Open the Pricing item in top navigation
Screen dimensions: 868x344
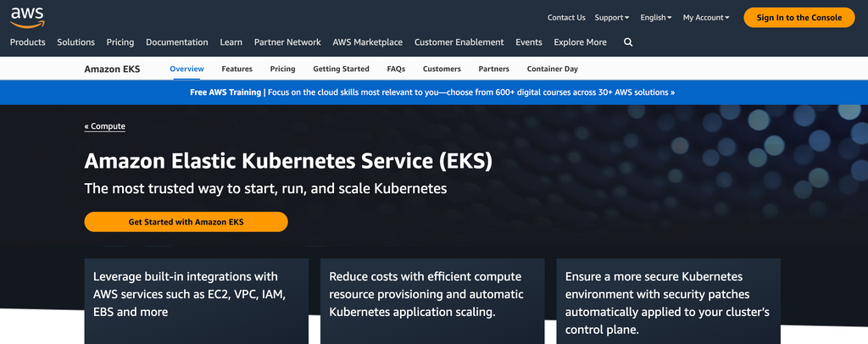coord(120,42)
